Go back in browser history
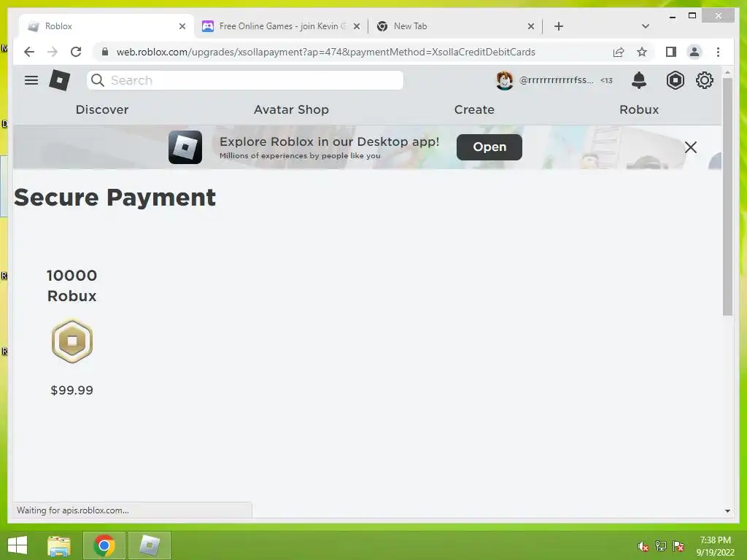This screenshot has width=747, height=560. pyautogui.click(x=29, y=52)
